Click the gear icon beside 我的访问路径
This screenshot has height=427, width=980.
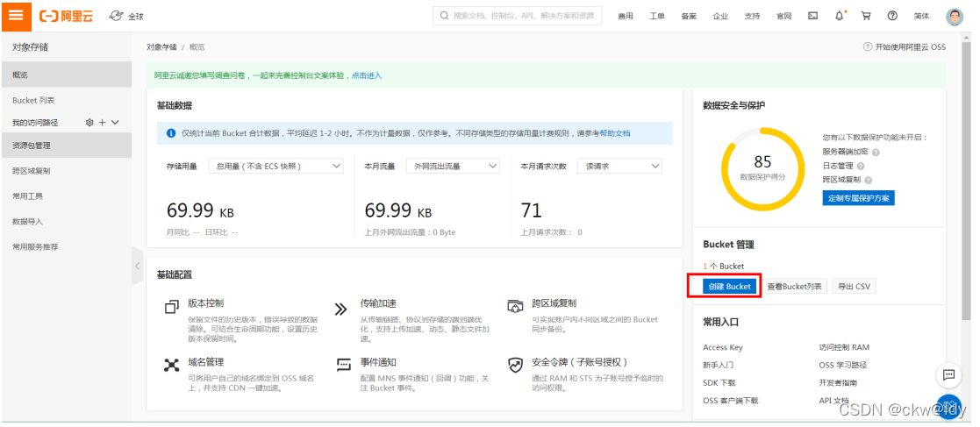pyautogui.click(x=89, y=123)
